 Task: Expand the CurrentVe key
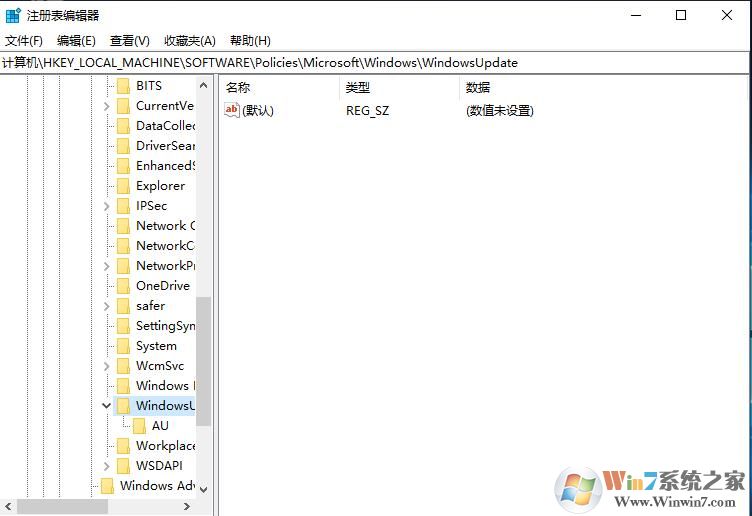106,106
